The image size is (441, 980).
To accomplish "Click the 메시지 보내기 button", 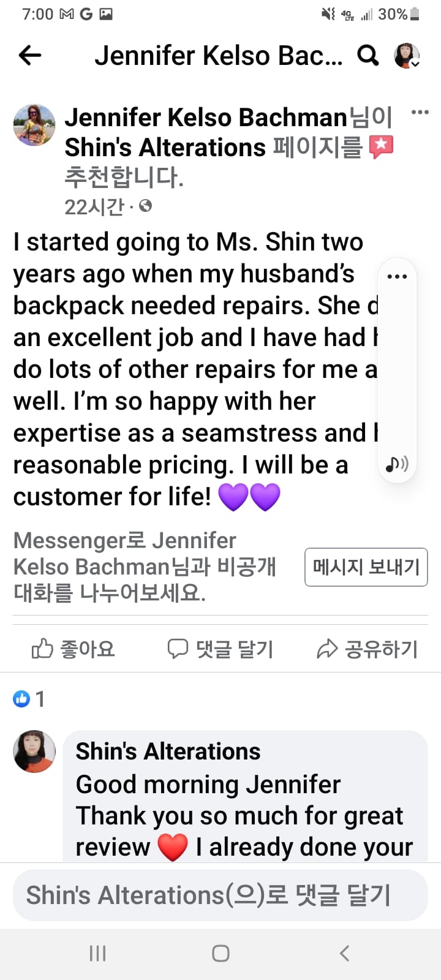I will (366, 567).
